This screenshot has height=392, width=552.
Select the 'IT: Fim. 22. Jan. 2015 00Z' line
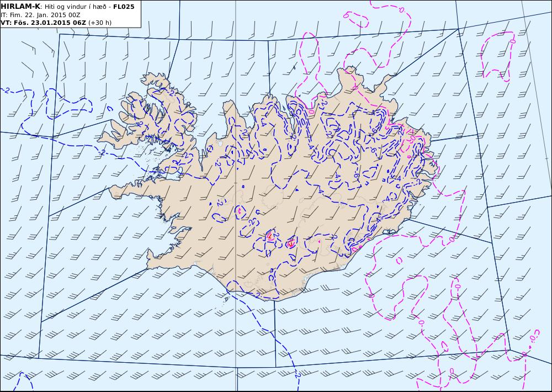40,15
